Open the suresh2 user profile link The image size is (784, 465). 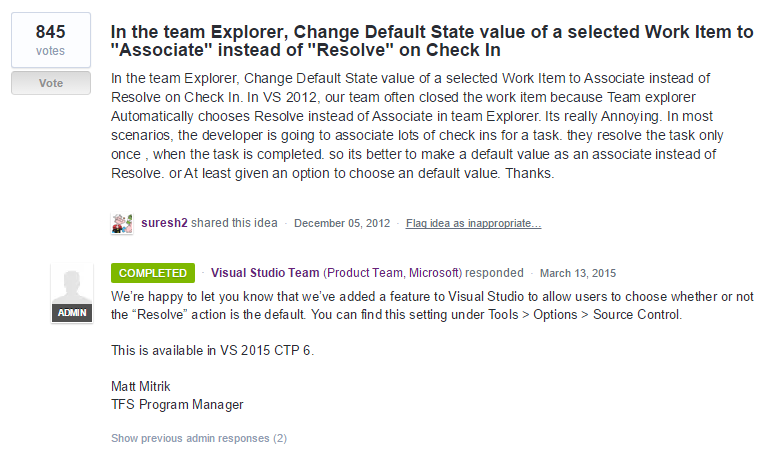[x=161, y=223]
